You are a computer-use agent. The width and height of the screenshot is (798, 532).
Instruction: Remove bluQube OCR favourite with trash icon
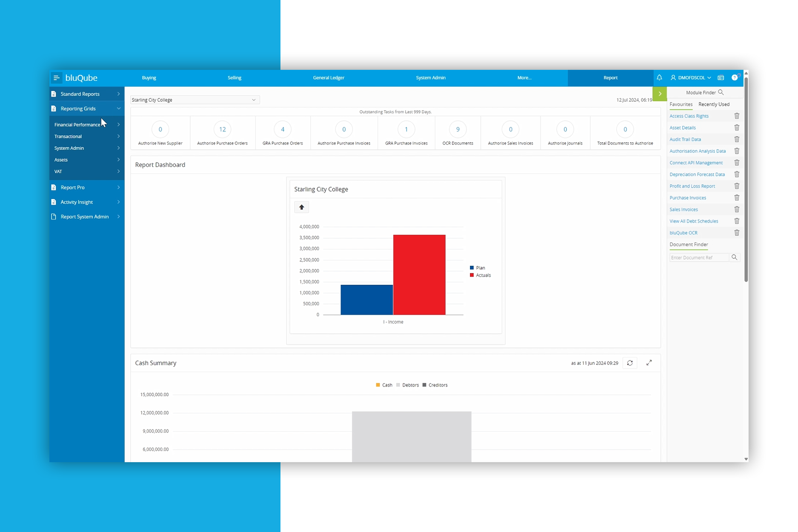click(737, 233)
